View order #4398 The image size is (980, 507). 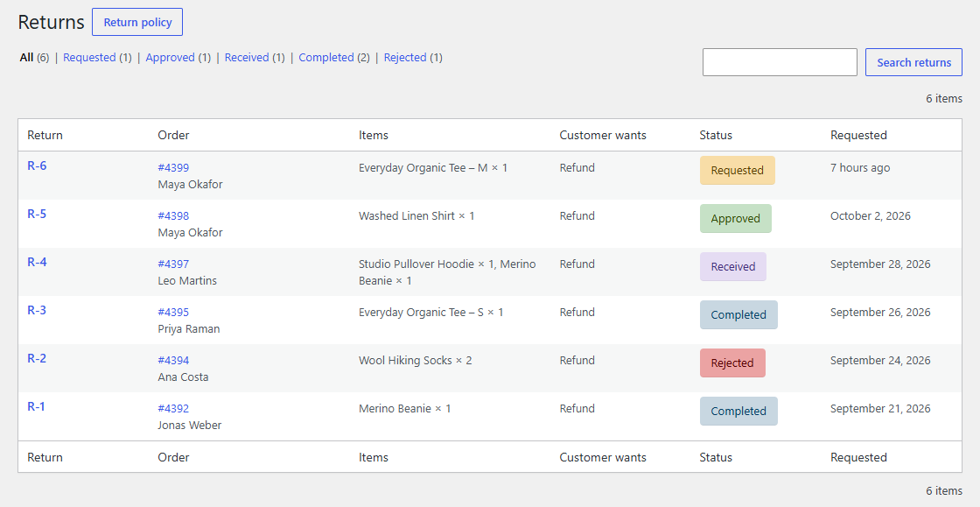coord(173,215)
